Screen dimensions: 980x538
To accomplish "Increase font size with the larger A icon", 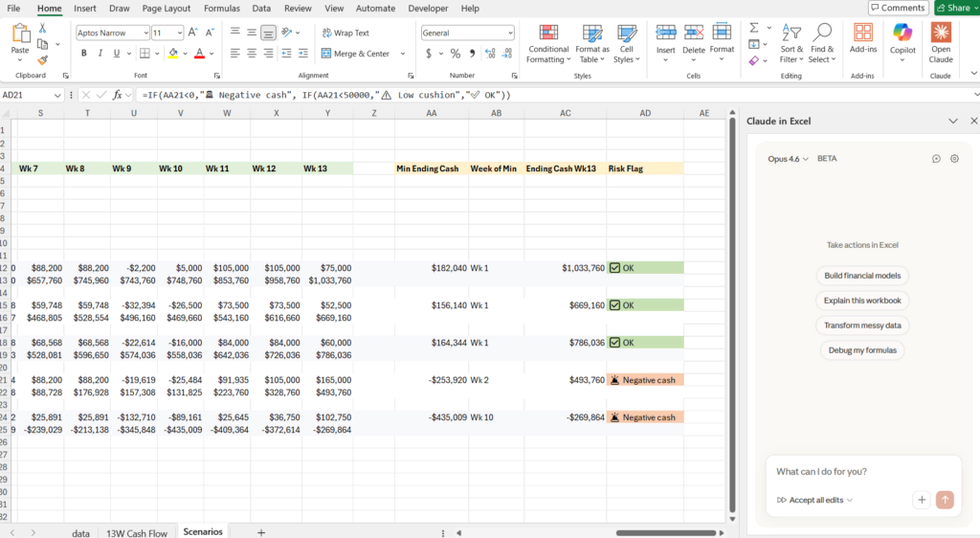I will pos(193,33).
